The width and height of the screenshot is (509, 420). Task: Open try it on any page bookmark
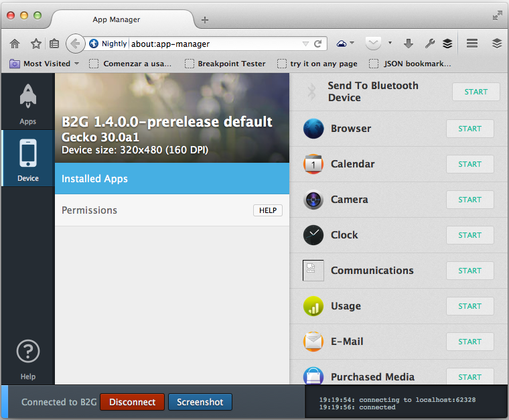coord(317,64)
